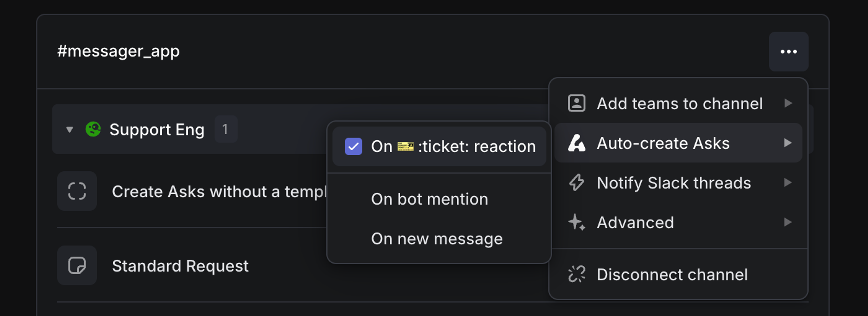Click the Add teams to channel contact icon
This screenshot has height=316, width=868.
pyautogui.click(x=577, y=103)
